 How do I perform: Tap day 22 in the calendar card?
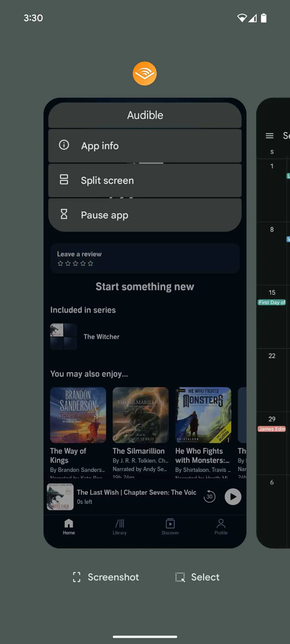click(x=272, y=356)
